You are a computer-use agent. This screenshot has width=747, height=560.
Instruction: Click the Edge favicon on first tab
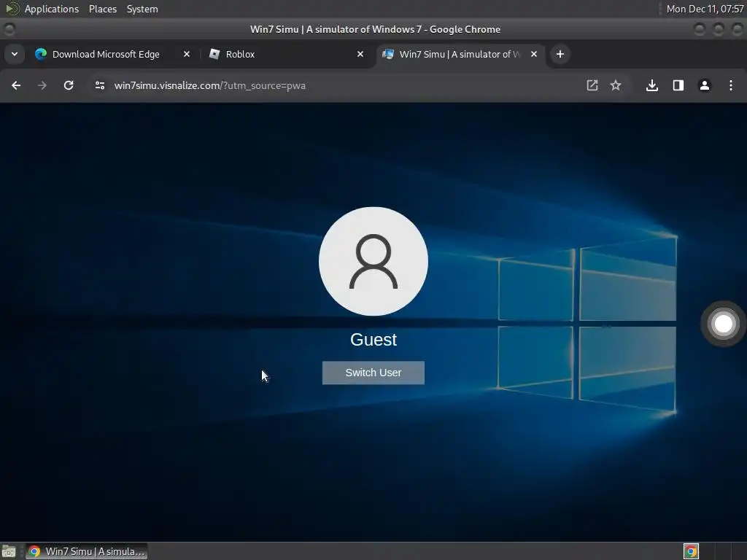click(41, 54)
